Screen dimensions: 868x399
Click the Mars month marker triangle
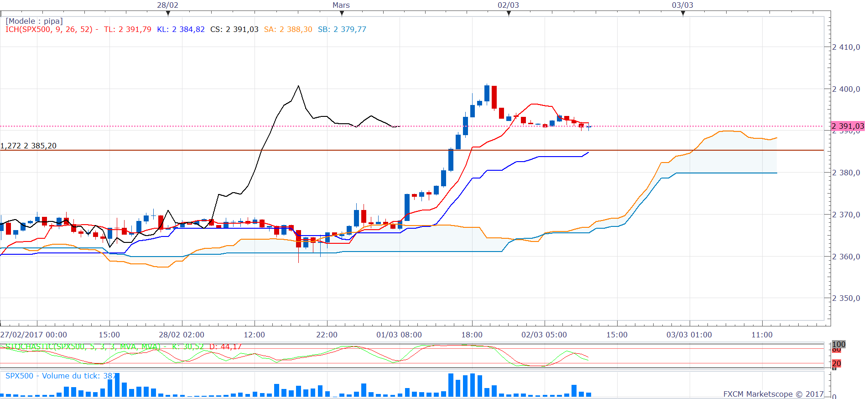coord(342,13)
